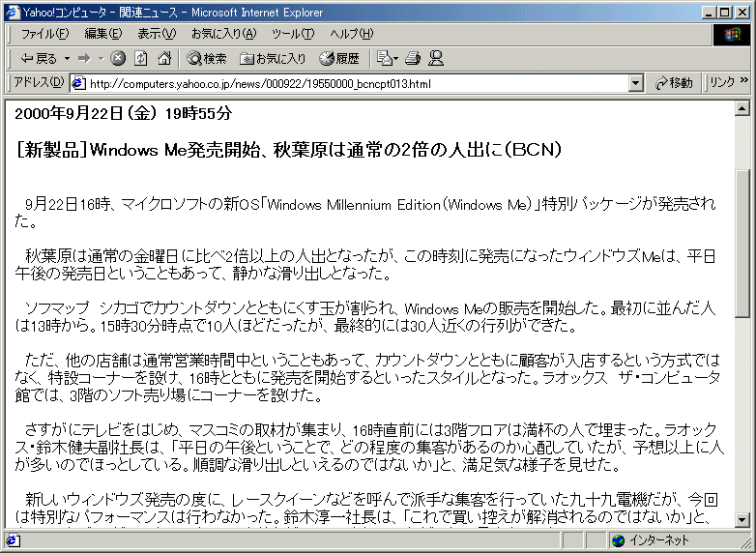Open the Back history dropdown arrow
Image resolution: width=756 pixels, height=553 pixels.
67,59
